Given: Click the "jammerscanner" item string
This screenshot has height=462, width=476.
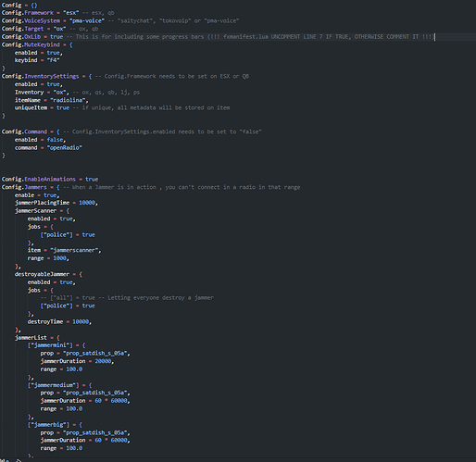Looking at the screenshot, I should click(74, 250).
